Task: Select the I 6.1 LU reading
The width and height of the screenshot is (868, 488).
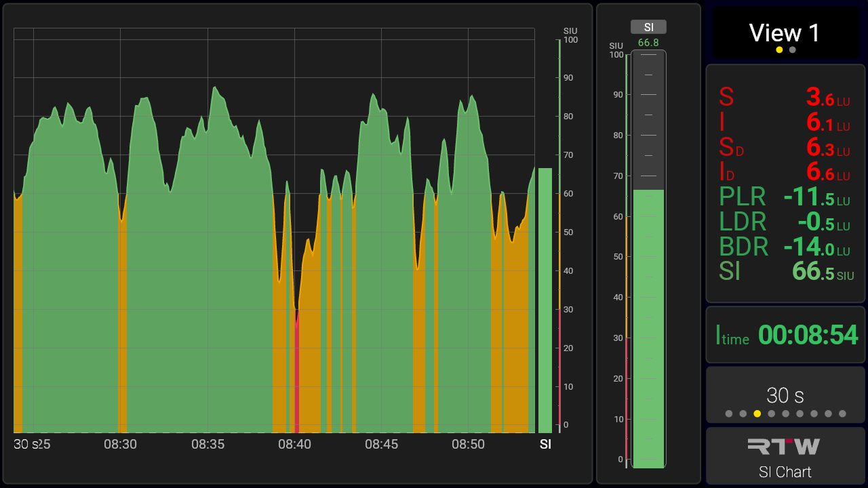Action: click(x=785, y=123)
